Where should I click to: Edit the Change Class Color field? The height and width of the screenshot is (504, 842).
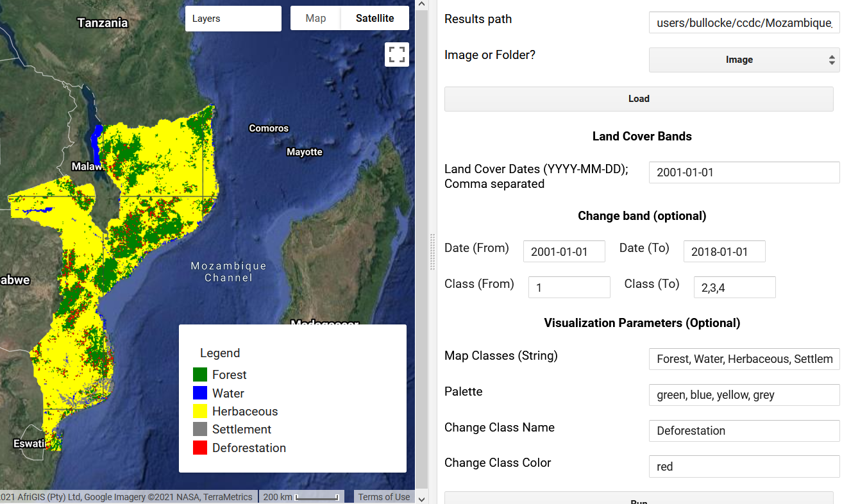[x=744, y=467]
